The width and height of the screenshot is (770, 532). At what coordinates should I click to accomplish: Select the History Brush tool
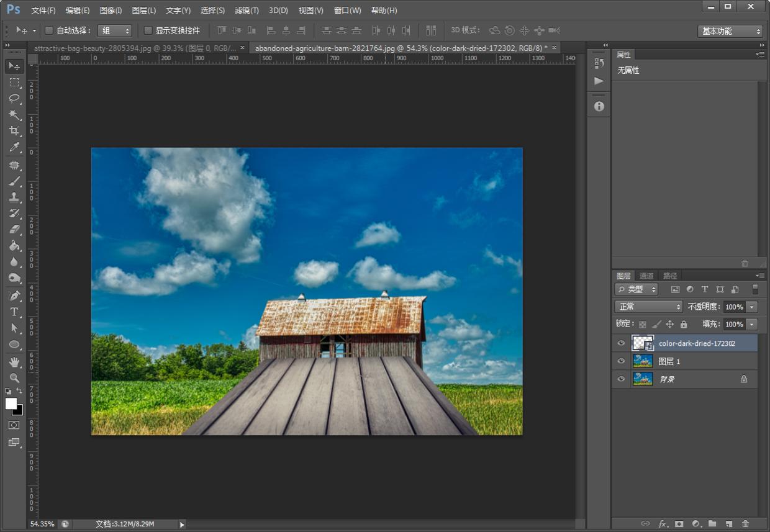point(14,214)
